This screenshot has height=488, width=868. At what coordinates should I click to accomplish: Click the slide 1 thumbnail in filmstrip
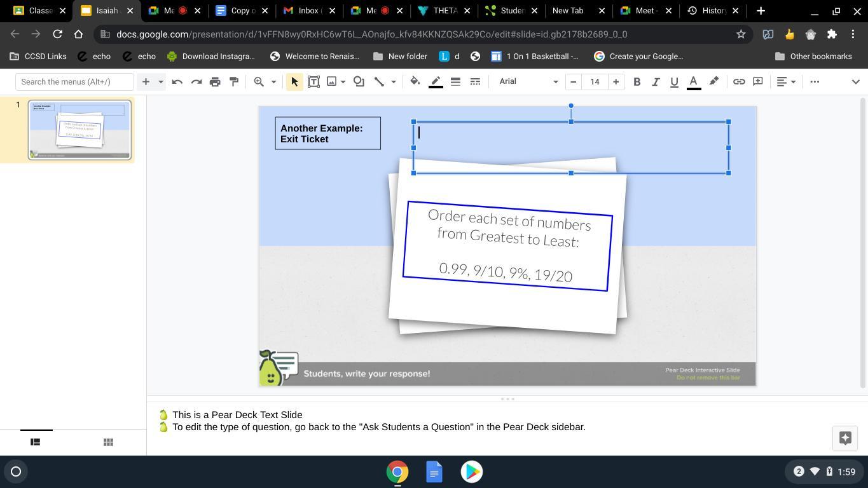[79, 130]
